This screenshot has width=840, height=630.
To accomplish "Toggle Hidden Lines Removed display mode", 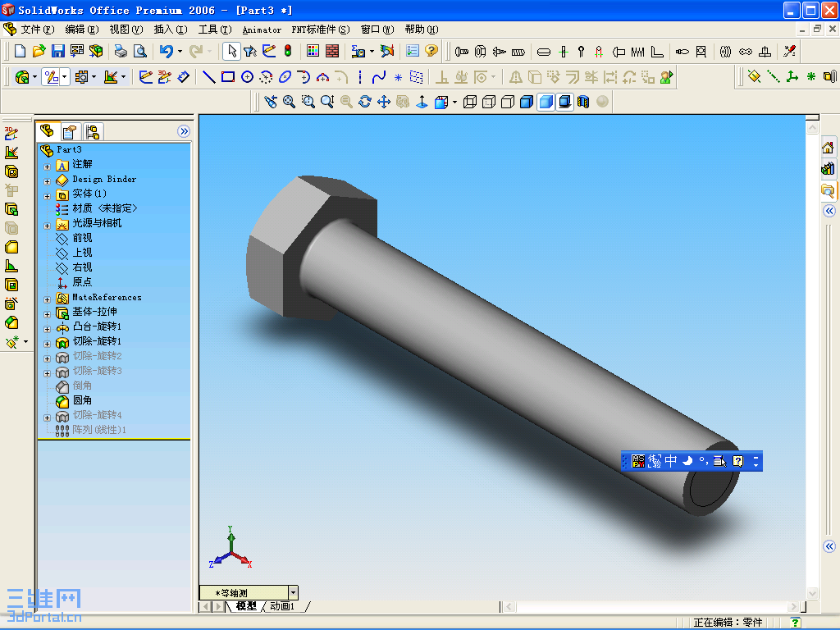I will point(508,102).
